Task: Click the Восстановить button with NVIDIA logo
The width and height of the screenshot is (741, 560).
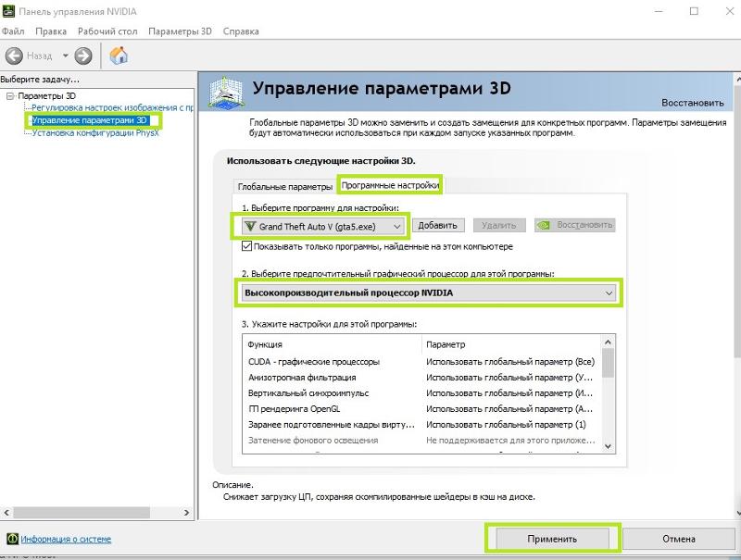Action: click(x=574, y=225)
